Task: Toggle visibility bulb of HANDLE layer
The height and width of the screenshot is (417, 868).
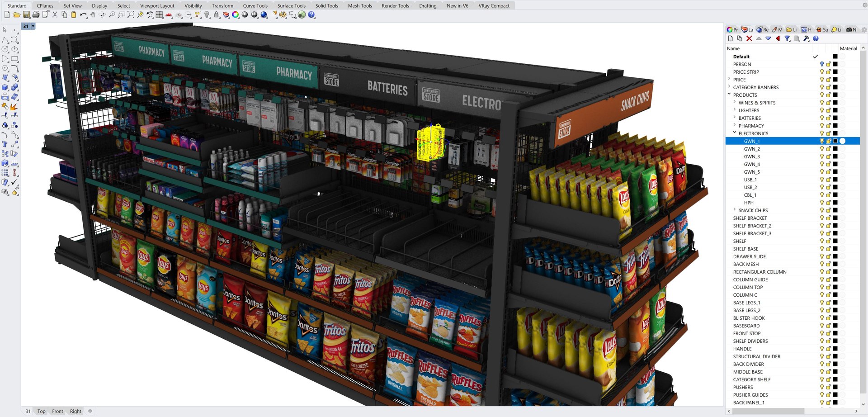Action: 822,349
